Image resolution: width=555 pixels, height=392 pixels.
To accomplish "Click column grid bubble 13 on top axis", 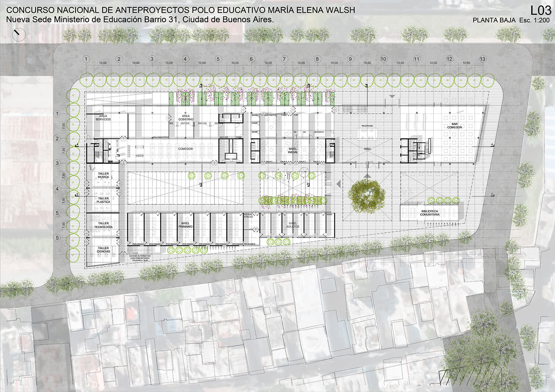I will (x=482, y=59).
